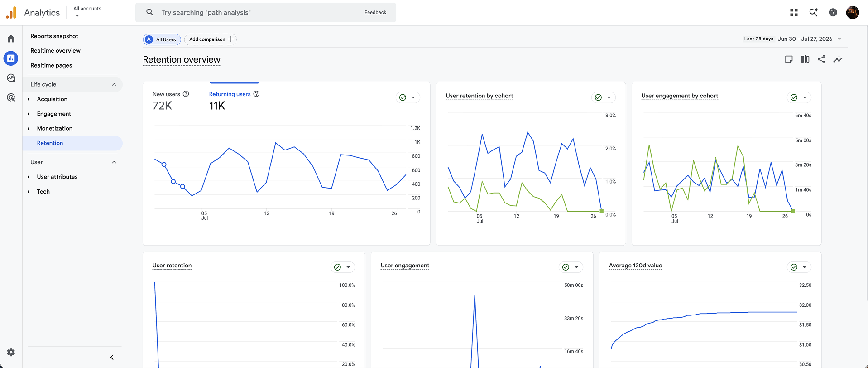Collapse the left navigation panel

point(112,357)
